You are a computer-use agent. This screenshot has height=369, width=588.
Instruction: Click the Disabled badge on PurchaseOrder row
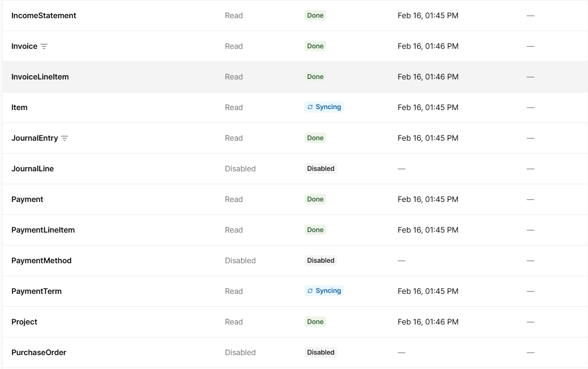click(x=321, y=352)
